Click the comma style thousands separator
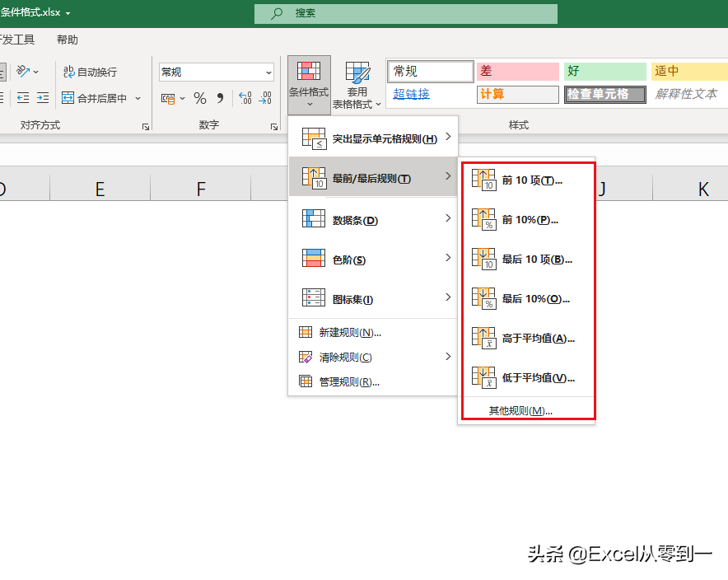The height and width of the screenshot is (580, 728). tap(219, 97)
